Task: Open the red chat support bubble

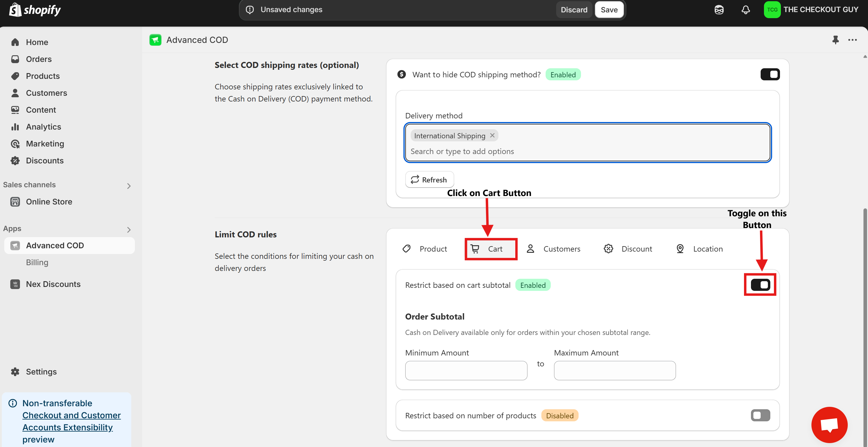Action: click(829, 425)
